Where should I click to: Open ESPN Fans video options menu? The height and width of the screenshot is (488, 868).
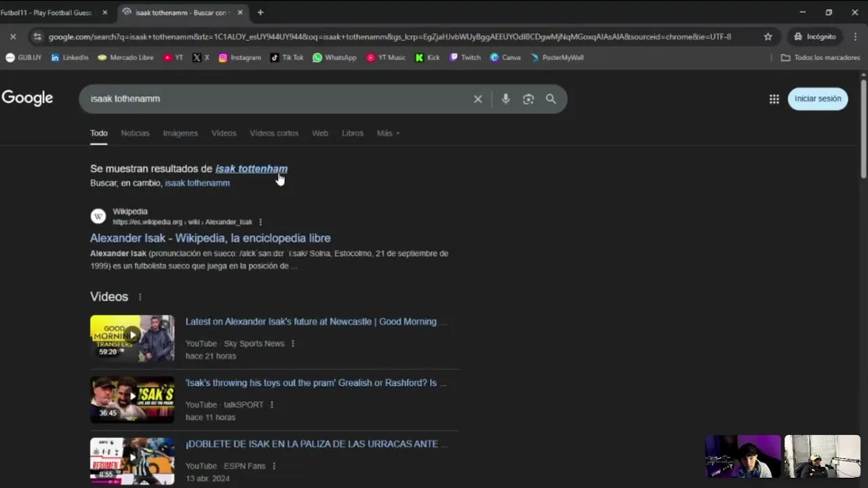(274, 466)
